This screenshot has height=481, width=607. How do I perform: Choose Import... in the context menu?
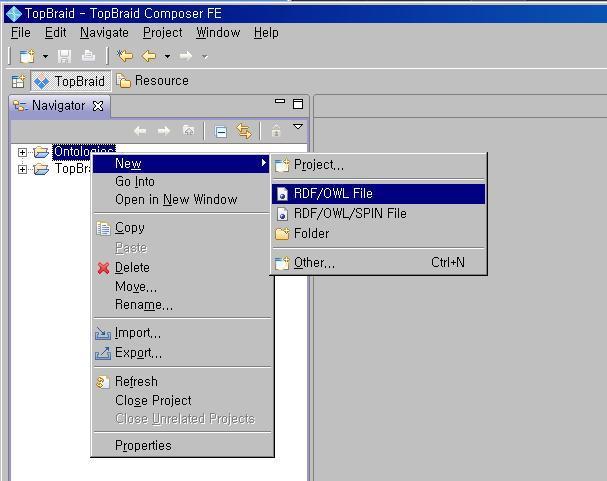click(181, 333)
